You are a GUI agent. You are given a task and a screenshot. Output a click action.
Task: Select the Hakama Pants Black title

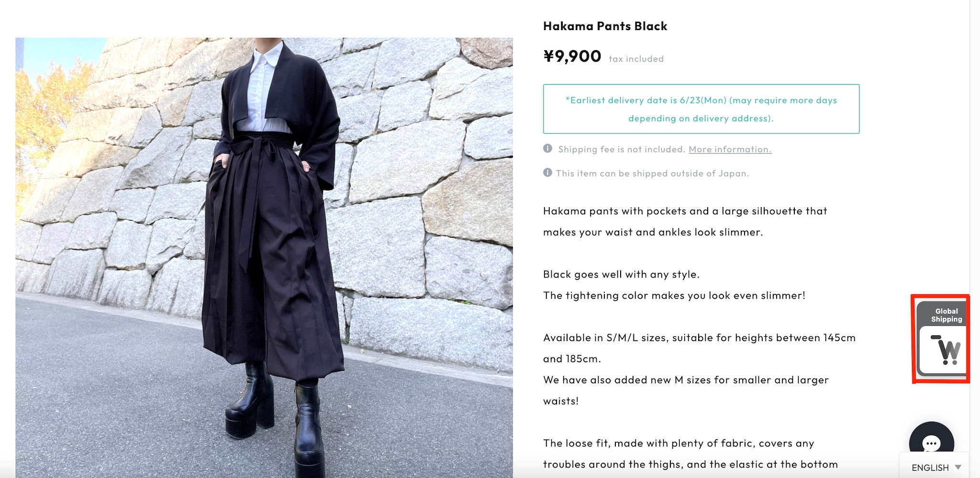click(605, 26)
